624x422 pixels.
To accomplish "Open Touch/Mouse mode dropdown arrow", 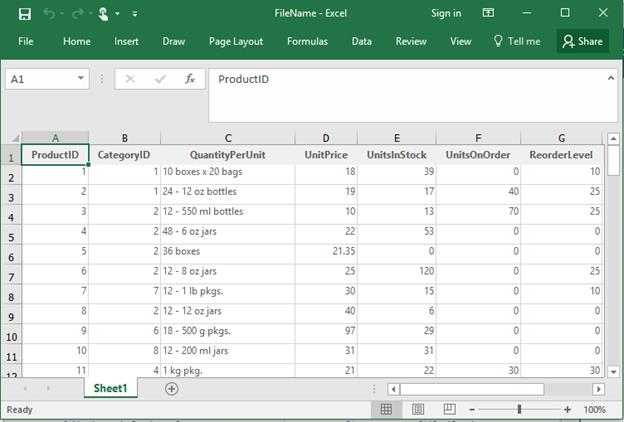I will [x=117, y=14].
